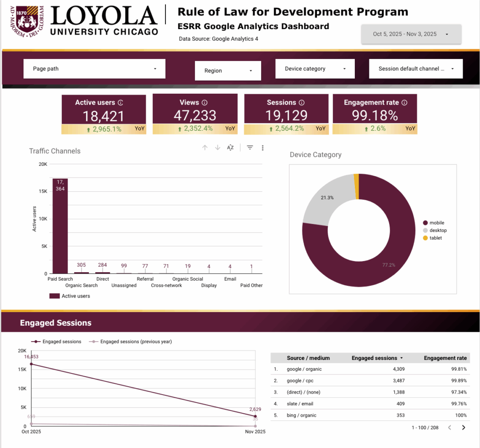Sort table by Engaged sessions column
The height and width of the screenshot is (448, 480).
pyautogui.click(x=375, y=358)
